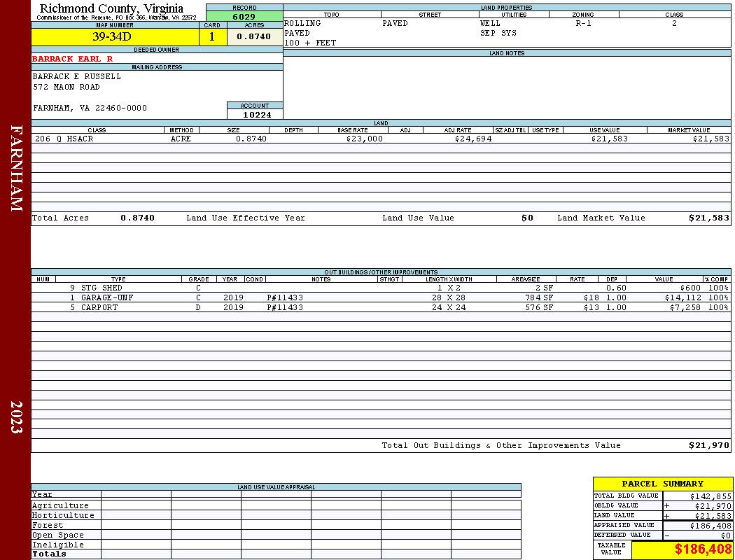Click the 100 + FEET entry

[310, 43]
